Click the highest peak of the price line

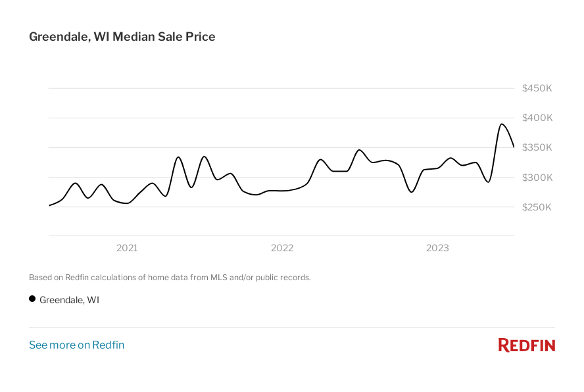coord(502,124)
